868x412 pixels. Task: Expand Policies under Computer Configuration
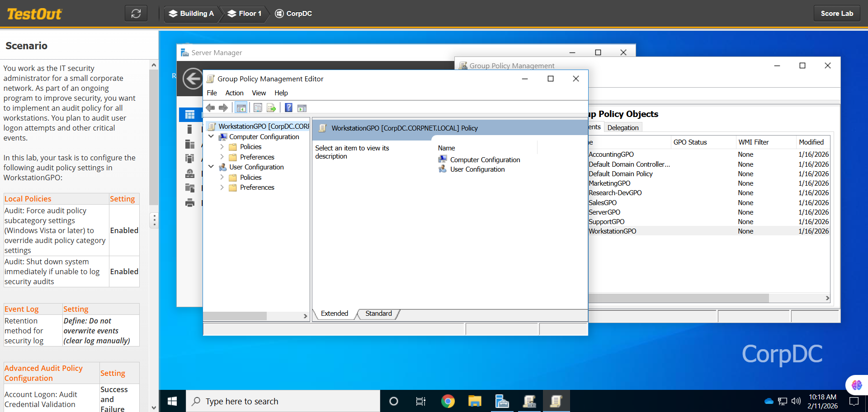[x=222, y=147]
